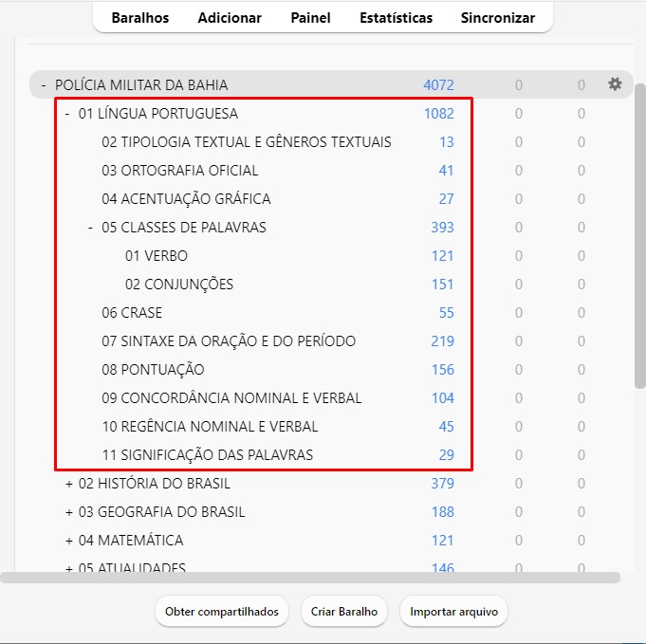Select 11 SIGNIFICAÇÃO DAS PALAVRAS deck

207,454
